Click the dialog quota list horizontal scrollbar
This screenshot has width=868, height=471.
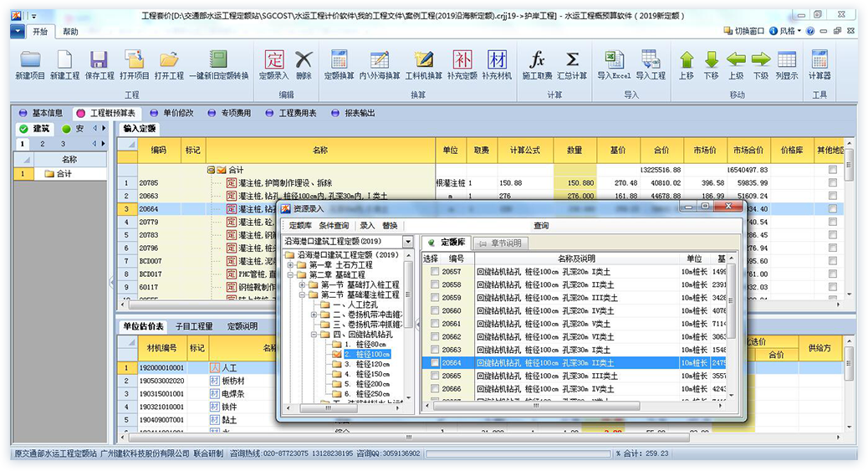[536, 407]
